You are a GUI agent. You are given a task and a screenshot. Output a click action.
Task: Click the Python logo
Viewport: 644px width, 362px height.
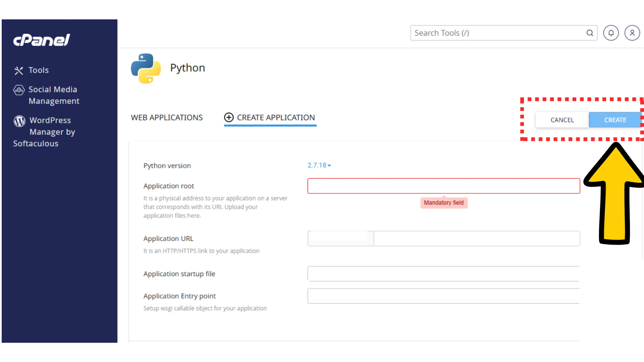(x=146, y=68)
